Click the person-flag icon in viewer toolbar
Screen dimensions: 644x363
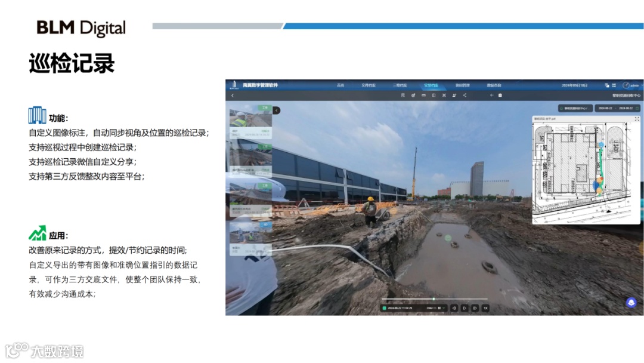tap(454, 96)
